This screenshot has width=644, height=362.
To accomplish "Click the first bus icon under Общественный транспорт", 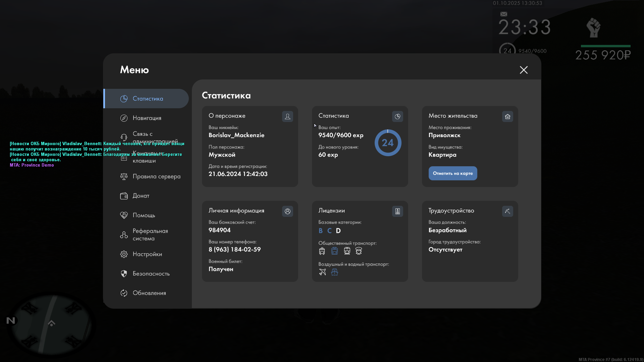I will point(322,251).
